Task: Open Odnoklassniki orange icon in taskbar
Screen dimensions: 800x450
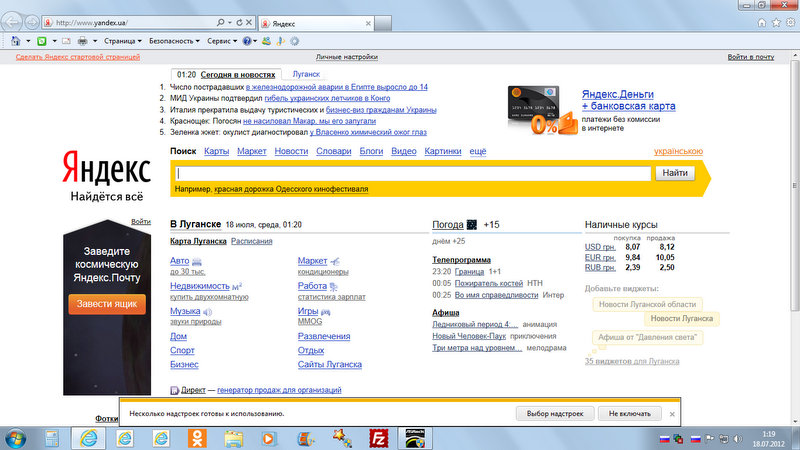Action: click(x=197, y=438)
